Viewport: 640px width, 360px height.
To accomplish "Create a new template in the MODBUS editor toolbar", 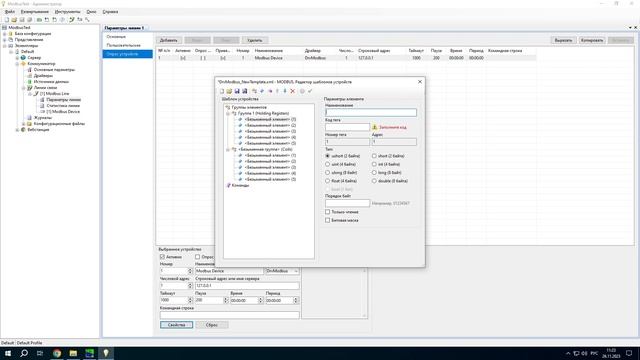I will pyautogui.click(x=222, y=91).
